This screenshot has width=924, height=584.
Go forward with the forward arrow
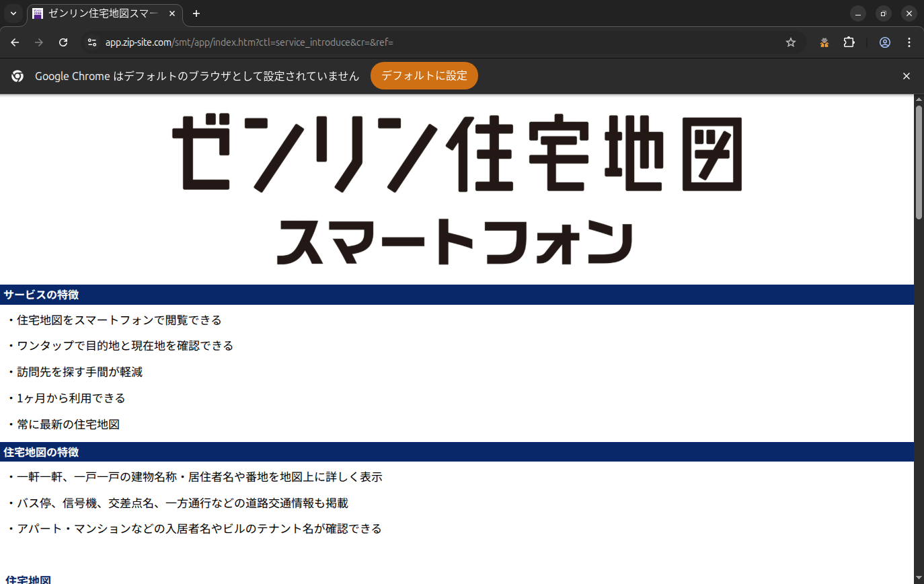pos(39,42)
